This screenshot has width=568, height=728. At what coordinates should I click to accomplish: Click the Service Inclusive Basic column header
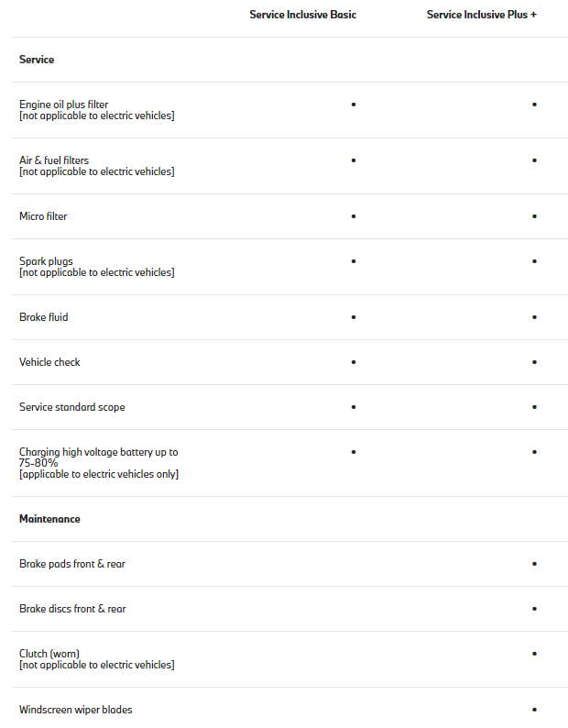coord(302,15)
